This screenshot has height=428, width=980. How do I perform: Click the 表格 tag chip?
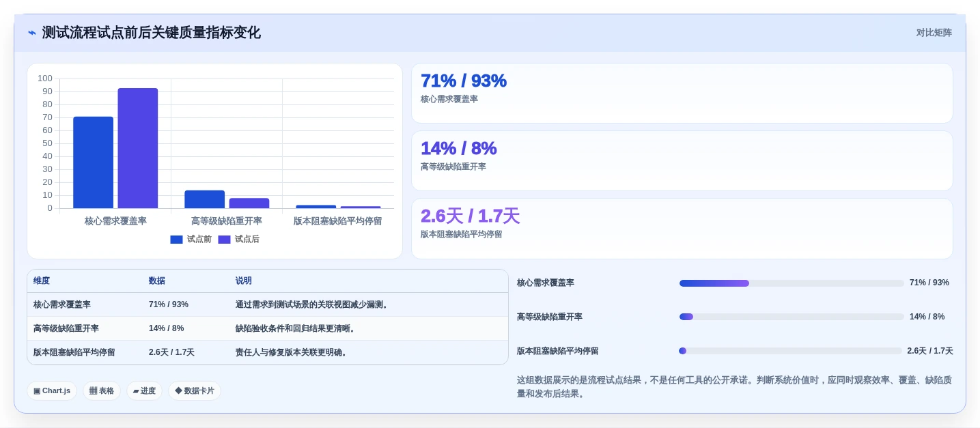click(102, 391)
